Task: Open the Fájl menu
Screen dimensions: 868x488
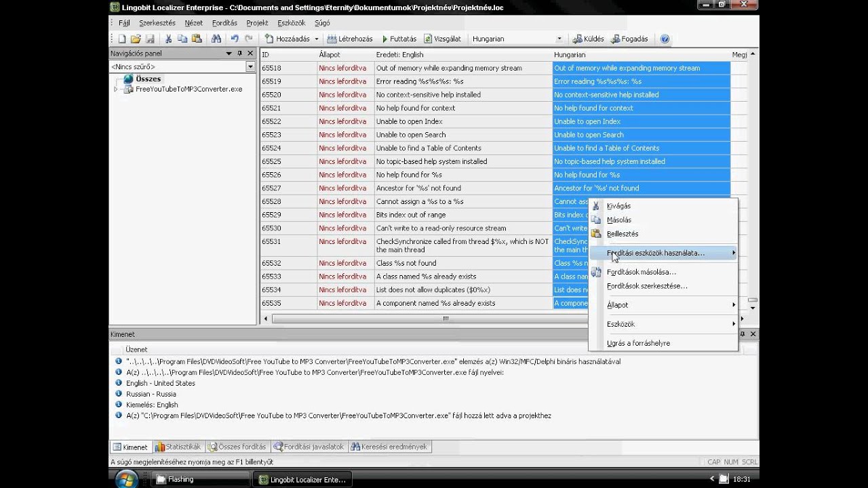Action: point(124,23)
